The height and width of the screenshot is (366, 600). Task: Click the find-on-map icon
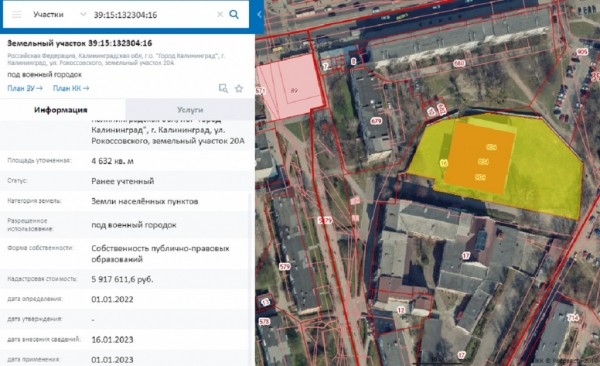coord(223,88)
